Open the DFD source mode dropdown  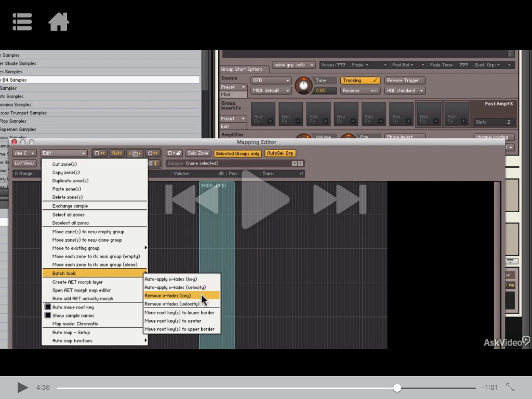tap(271, 81)
